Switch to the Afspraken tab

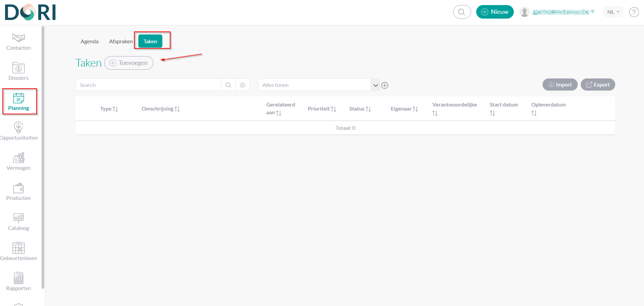coord(121,42)
